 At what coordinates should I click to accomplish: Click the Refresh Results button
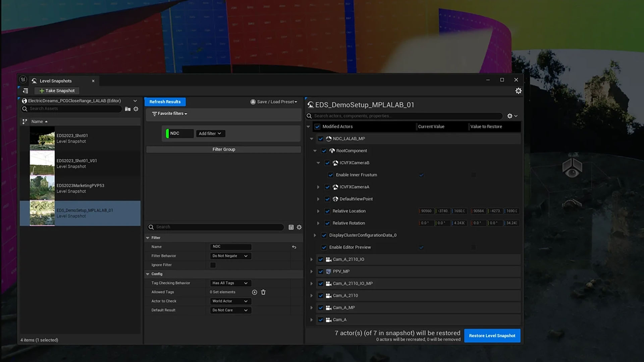click(165, 102)
